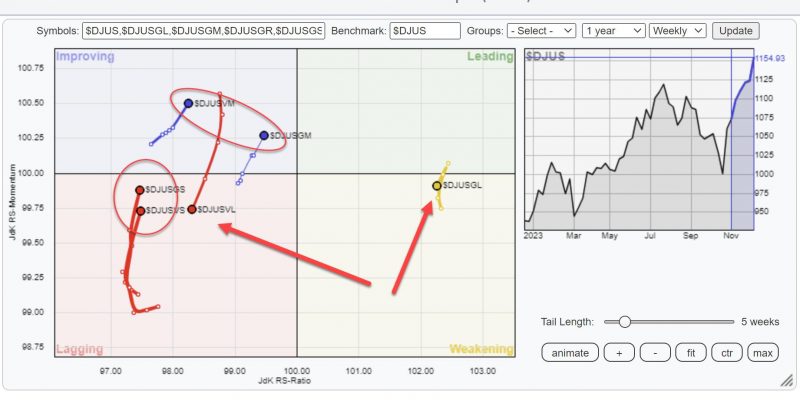Click the Improving quadrant label
The image size is (800, 400).
point(85,56)
